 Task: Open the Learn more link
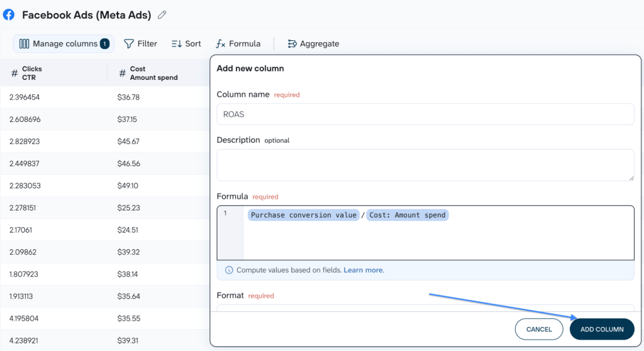pos(363,270)
